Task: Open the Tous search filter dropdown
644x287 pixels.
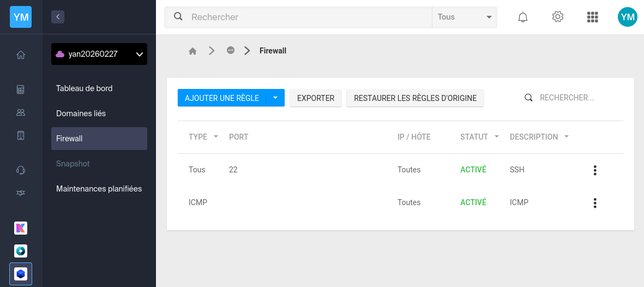Action: [464, 17]
